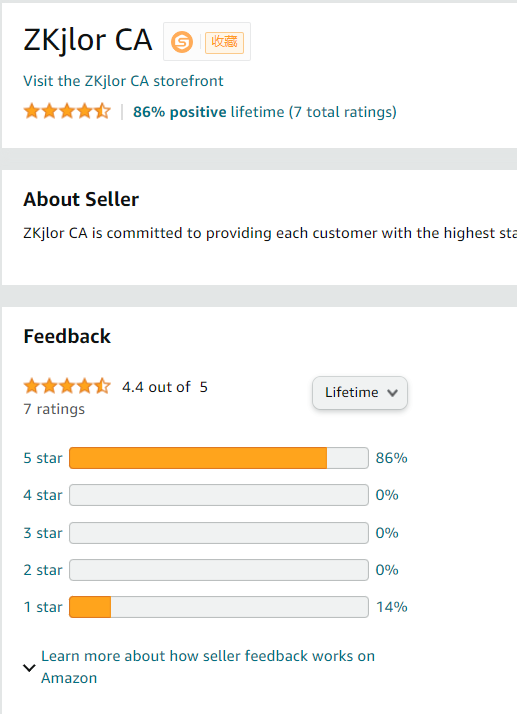Click the chevron arrow in Lifetime dropdown
The height and width of the screenshot is (714, 517).
(x=392, y=393)
